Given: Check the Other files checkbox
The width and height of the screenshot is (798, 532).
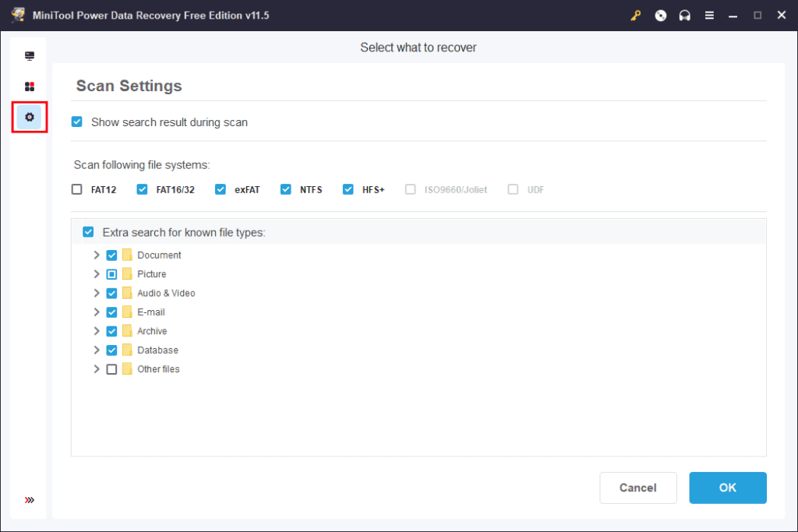Looking at the screenshot, I should (x=111, y=369).
